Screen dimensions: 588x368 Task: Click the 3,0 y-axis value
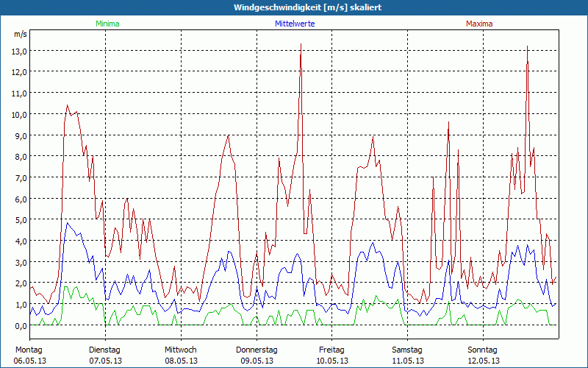pos(21,263)
